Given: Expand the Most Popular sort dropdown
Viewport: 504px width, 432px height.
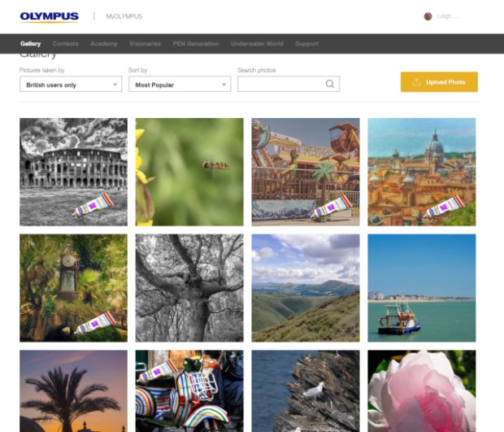Looking at the screenshot, I should 180,84.
